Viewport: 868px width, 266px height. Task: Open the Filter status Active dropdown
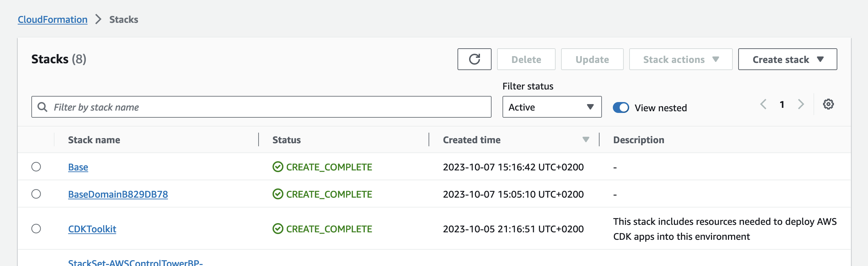click(552, 107)
